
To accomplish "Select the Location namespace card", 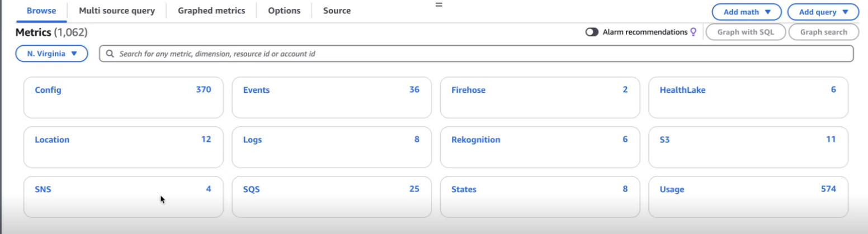I will [123, 147].
